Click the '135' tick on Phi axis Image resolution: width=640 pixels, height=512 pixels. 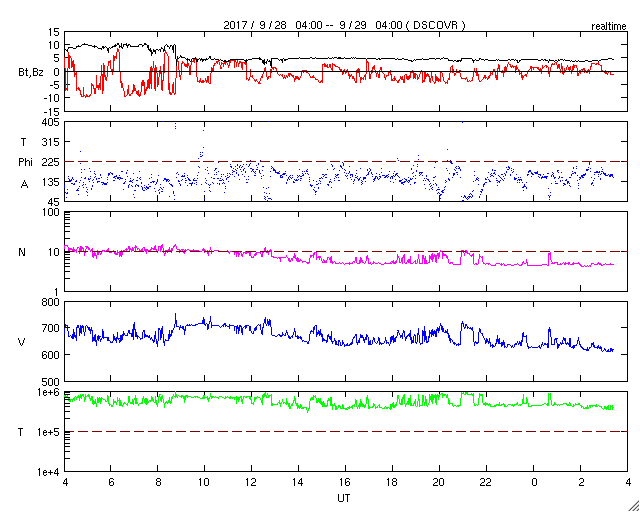[51, 182]
